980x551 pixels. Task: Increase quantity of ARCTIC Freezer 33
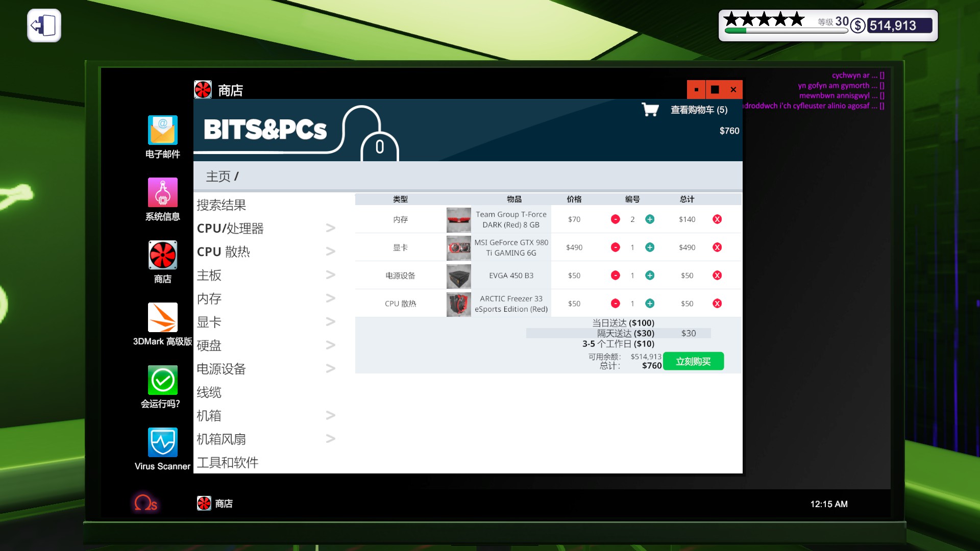pos(650,304)
